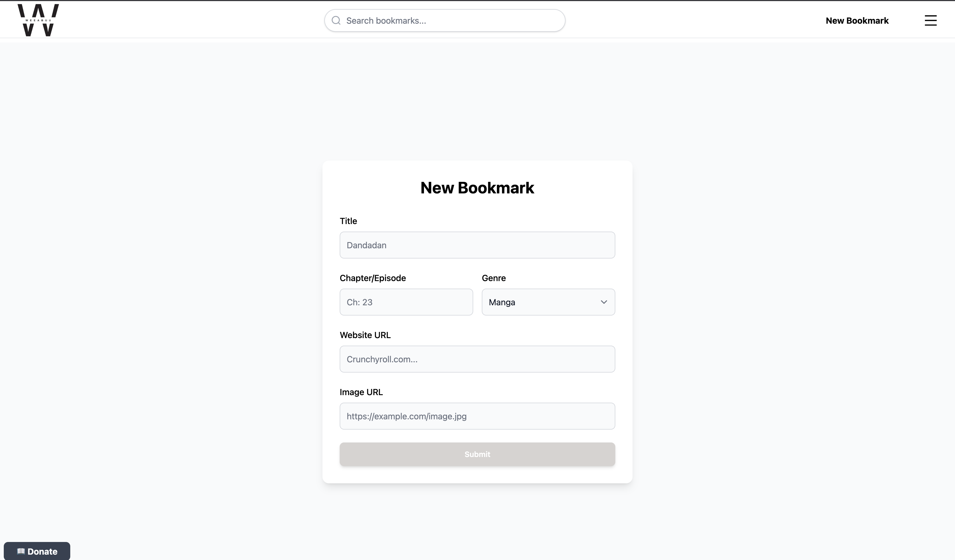Click the Title input field
Viewport: 955px width, 560px height.
pos(477,245)
